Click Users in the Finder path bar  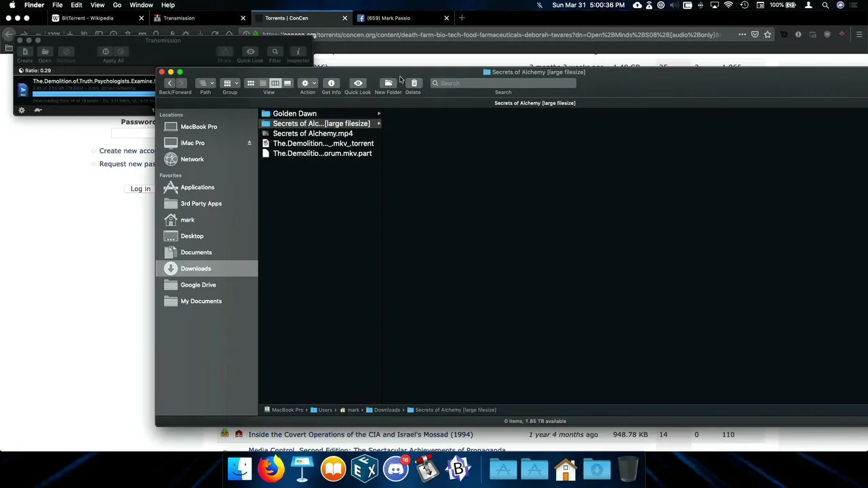tap(322, 410)
